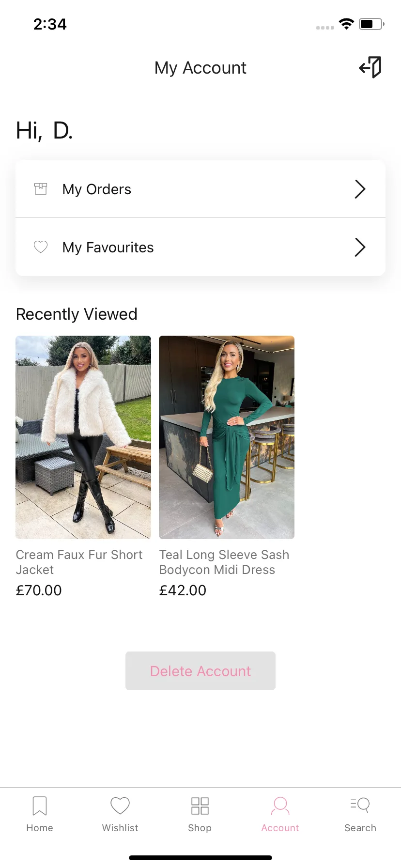Tap the logout icon in header
401x868 pixels.
(370, 67)
